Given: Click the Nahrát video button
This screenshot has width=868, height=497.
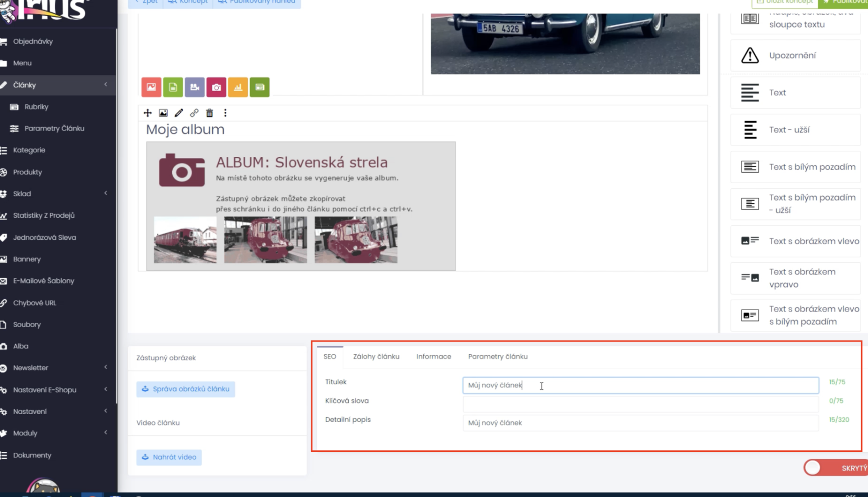Looking at the screenshot, I should [x=169, y=457].
